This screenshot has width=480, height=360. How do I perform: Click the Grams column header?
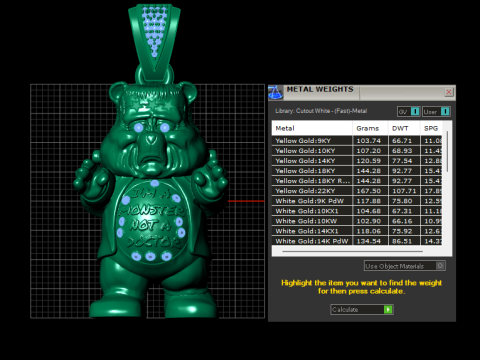click(370, 128)
